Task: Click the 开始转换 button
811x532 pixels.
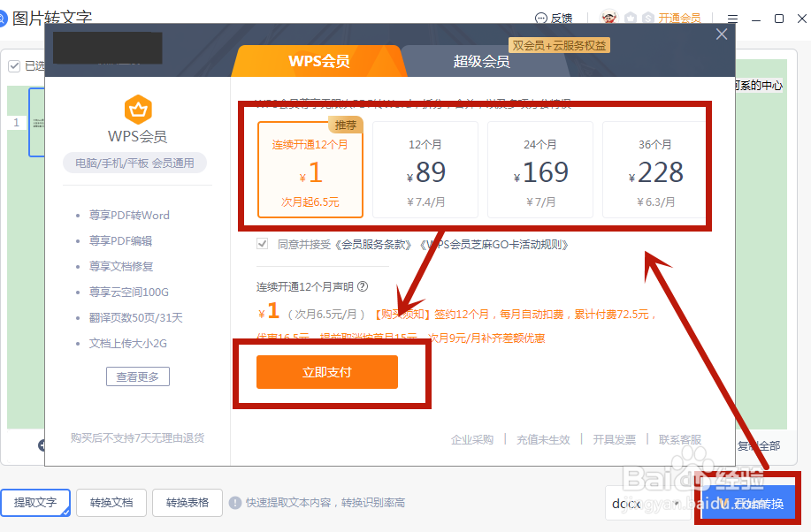Action: point(749,503)
